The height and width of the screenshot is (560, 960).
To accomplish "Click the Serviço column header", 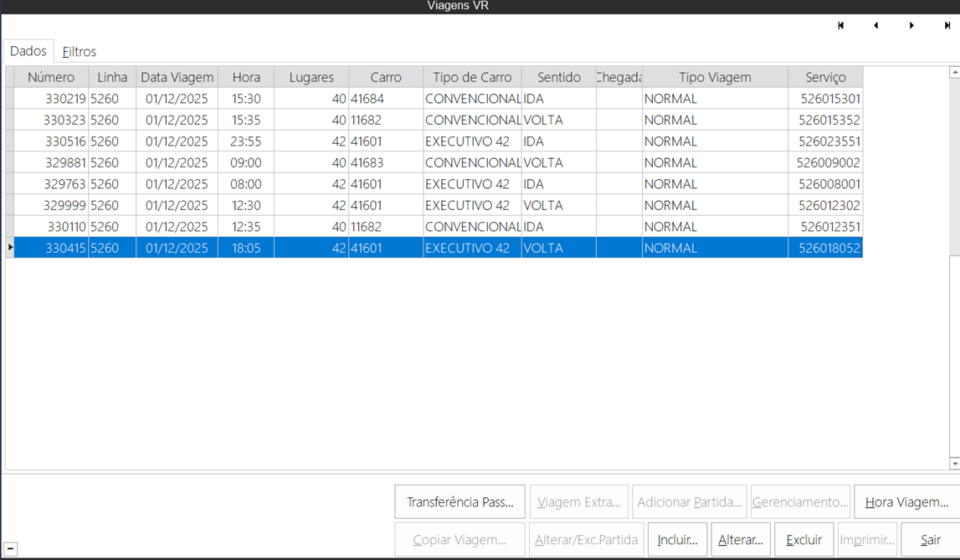I will click(825, 77).
